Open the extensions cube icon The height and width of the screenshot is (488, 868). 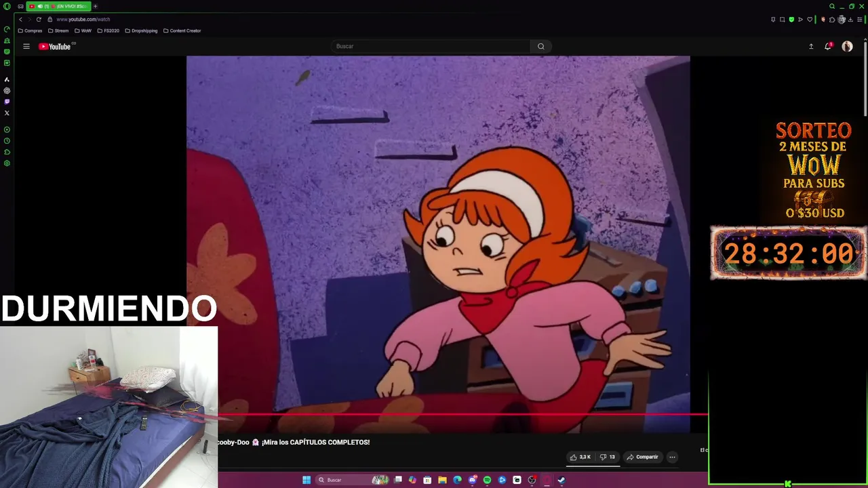(x=832, y=19)
